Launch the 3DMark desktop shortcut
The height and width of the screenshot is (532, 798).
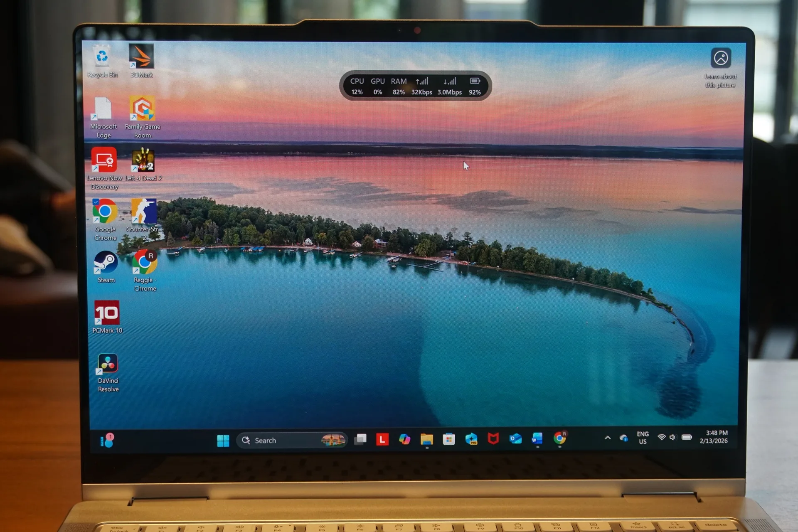pyautogui.click(x=141, y=62)
